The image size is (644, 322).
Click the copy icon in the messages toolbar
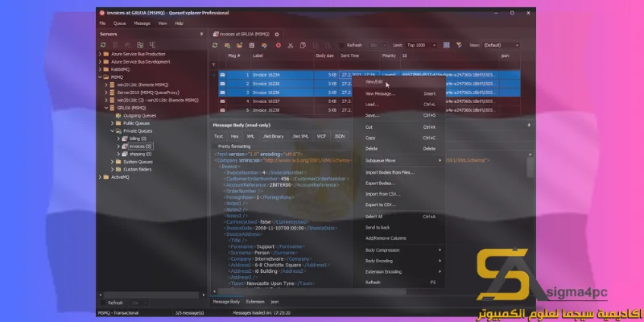click(x=303, y=45)
